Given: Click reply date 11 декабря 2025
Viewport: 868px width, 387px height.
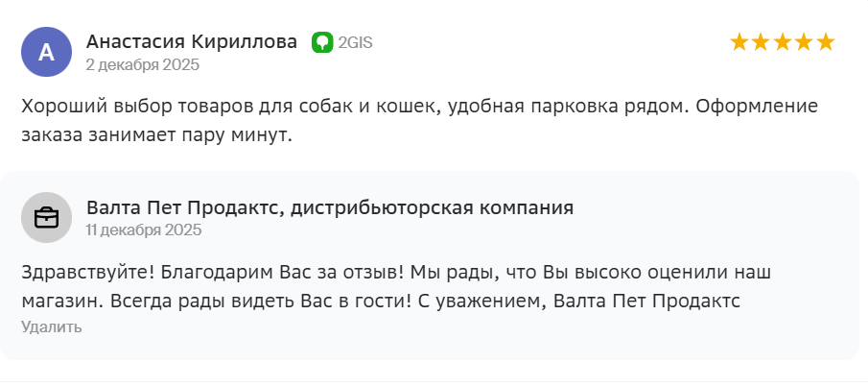Looking at the screenshot, I should point(144,230).
